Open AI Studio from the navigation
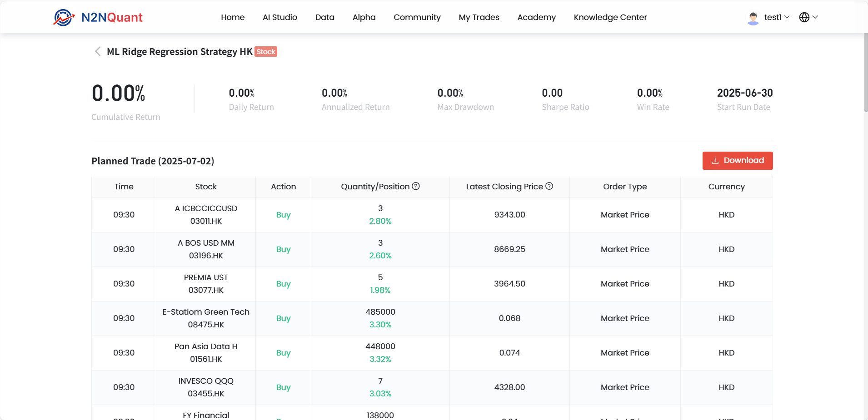This screenshot has width=868, height=420. click(x=280, y=17)
